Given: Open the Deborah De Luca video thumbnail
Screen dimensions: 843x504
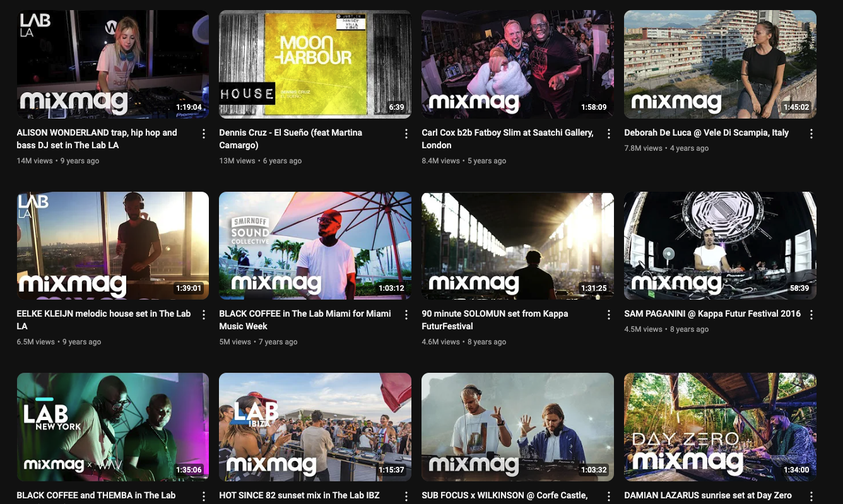Looking at the screenshot, I should (x=720, y=64).
